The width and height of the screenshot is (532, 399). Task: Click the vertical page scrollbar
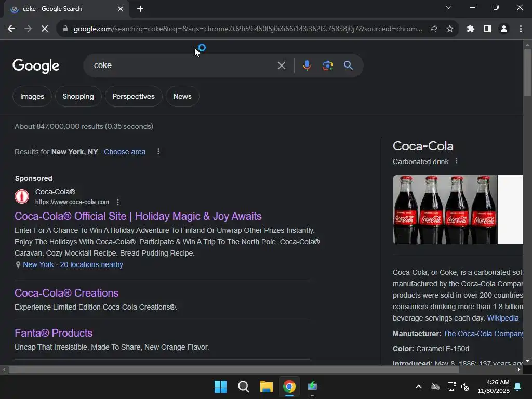click(527, 72)
